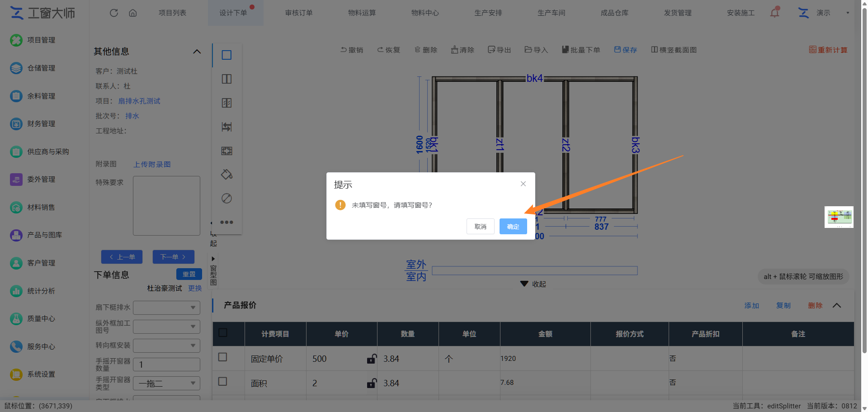Click 上传附录图 link
Image resolution: width=868 pixels, height=412 pixels.
pos(152,164)
